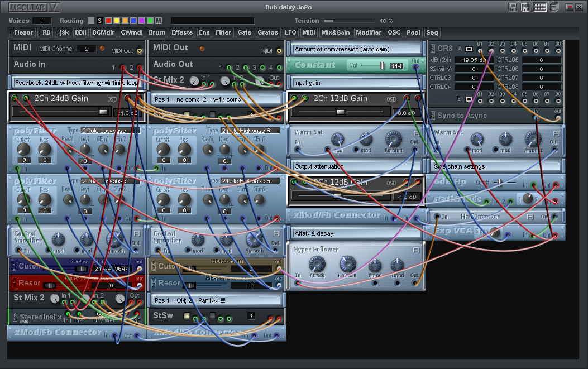The height and width of the screenshot is (369, 588).
Task: Toggle the gray Routing square
Action: click(x=91, y=21)
